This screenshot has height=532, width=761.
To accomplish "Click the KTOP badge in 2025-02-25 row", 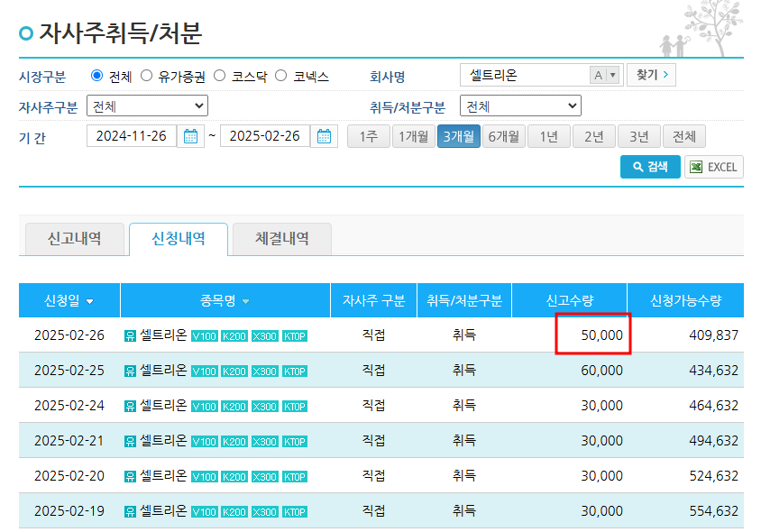I will pyautogui.click(x=295, y=371).
